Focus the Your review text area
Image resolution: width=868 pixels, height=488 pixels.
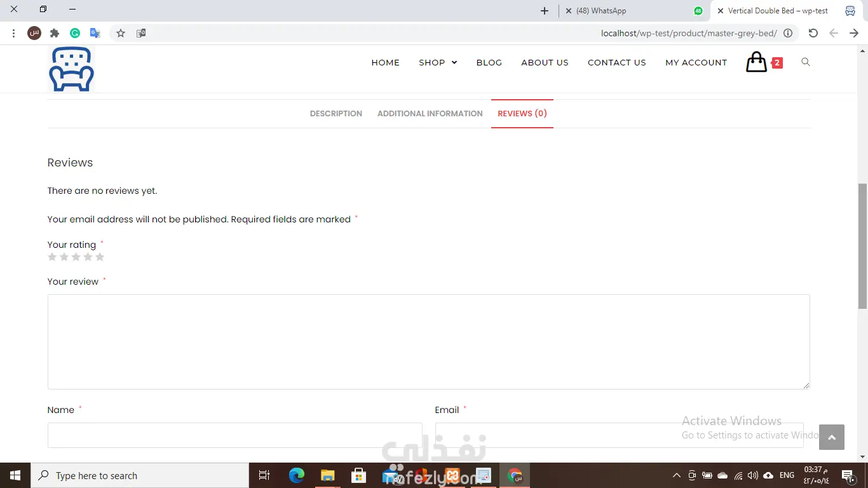click(429, 342)
